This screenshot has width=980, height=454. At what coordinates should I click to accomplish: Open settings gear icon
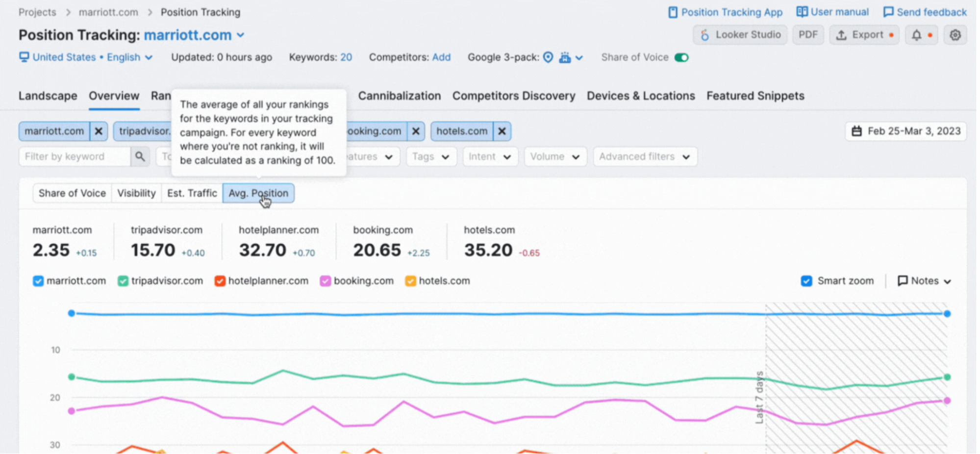click(955, 35)
